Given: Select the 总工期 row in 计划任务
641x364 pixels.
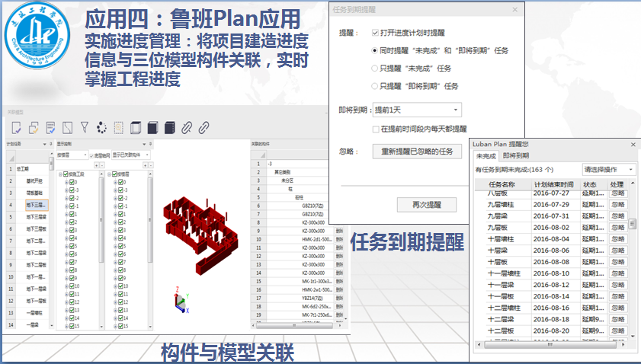Looking at the screenshot, I should click(27, 169).
